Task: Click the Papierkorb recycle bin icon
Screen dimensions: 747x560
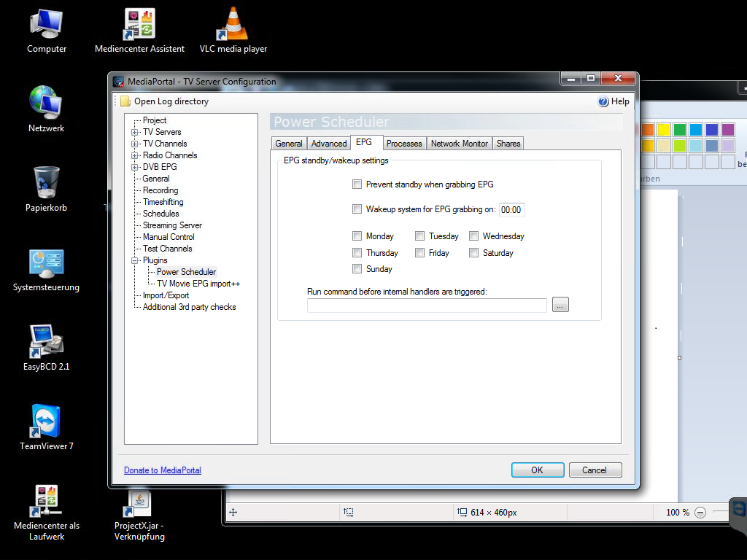Action: [47, 183]
